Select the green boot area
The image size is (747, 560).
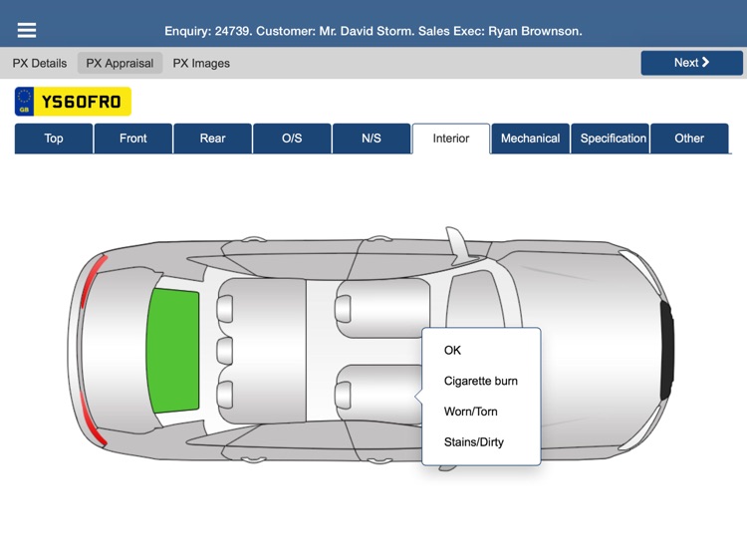click(173, 351)
